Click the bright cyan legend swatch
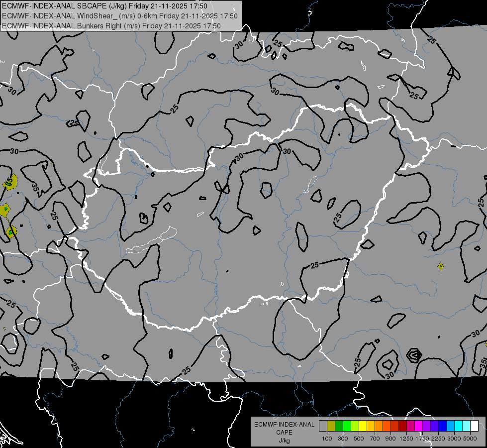Image resolution: width=487 pixels, height=448 pixels. coord(459,426)
